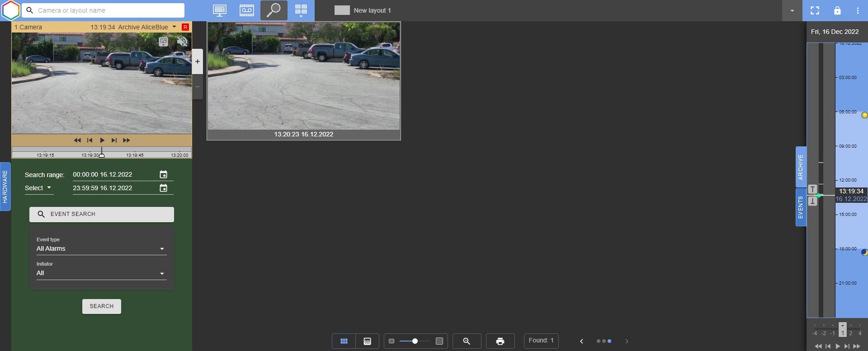The height and width of the screenshot is (351, 868).
Task: Toggle the muted speaker on camera
Action: click(x=182, y=42)
